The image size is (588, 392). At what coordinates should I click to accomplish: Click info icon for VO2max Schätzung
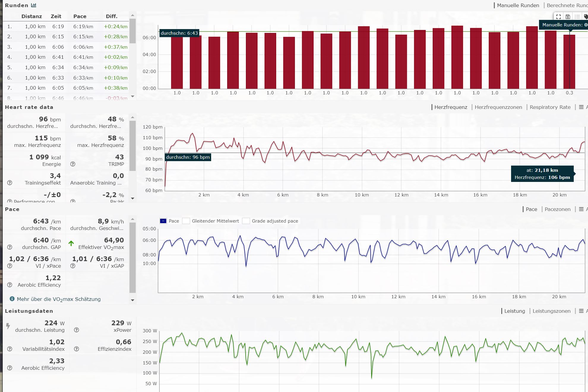click(x=12, y=299)
